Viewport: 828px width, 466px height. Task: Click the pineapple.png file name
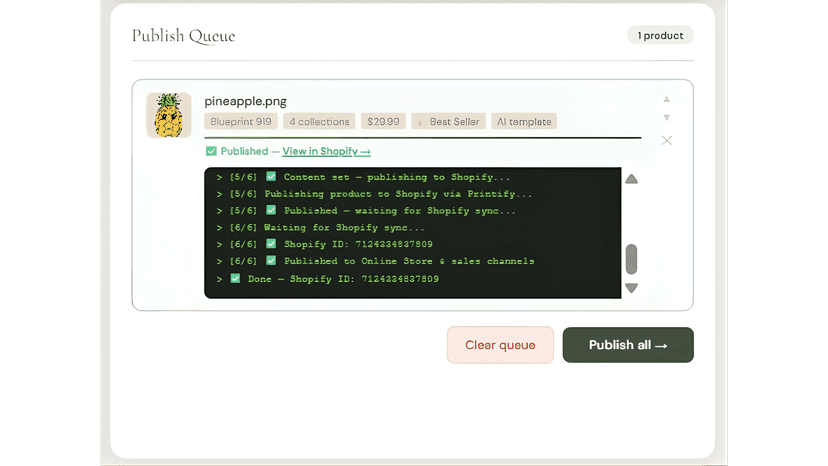pos(246,101)
